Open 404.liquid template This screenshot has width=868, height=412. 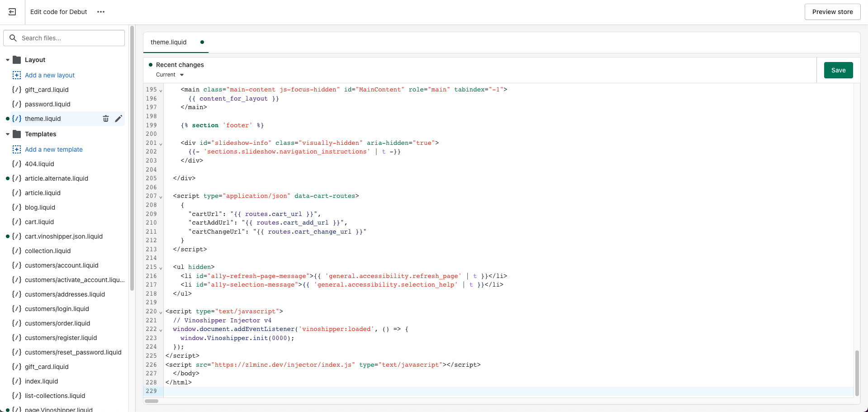tap(39, 164)
